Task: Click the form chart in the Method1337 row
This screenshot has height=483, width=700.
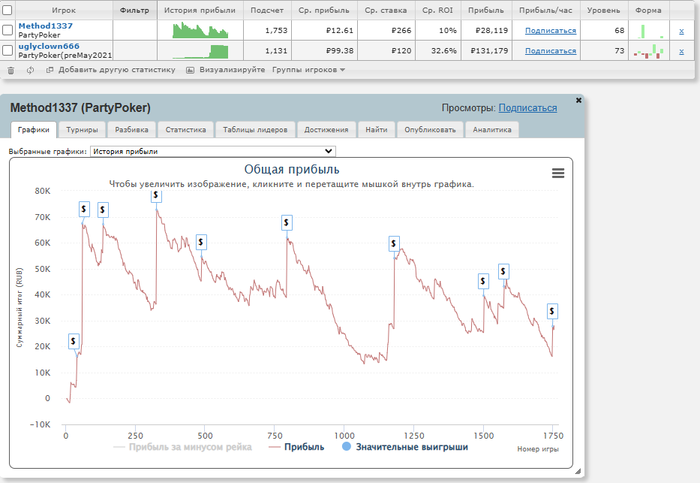Action: pyautogui.click(x=649, y=31)
